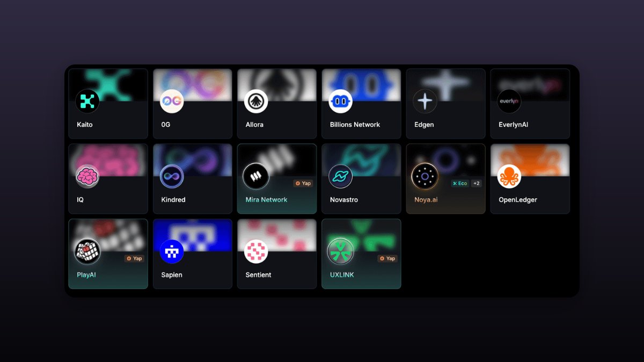Open the Edgen name label
The width and height of the screenshot is (644, 362).
pyautogui.click(x=424, y=125)
